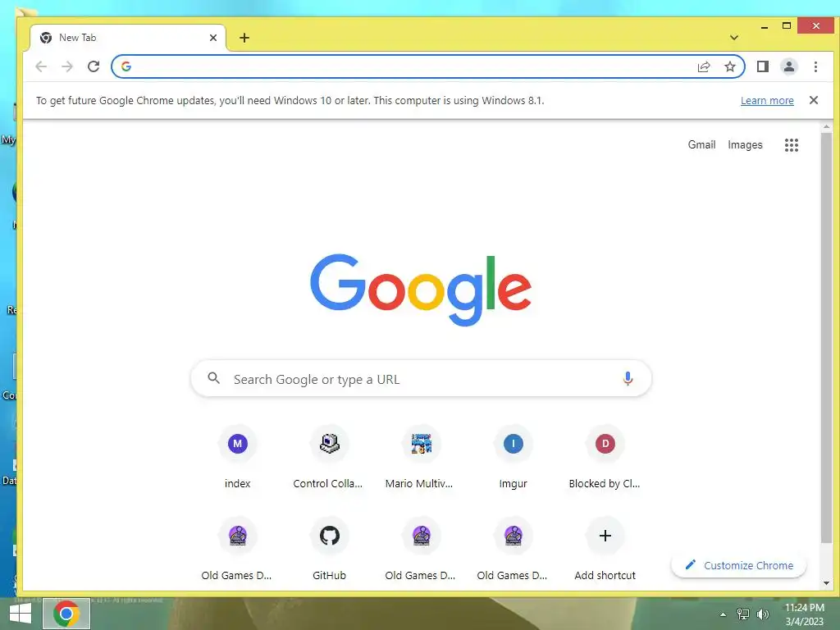Dismiss the Windows update infobar

[x=813, y=100]
